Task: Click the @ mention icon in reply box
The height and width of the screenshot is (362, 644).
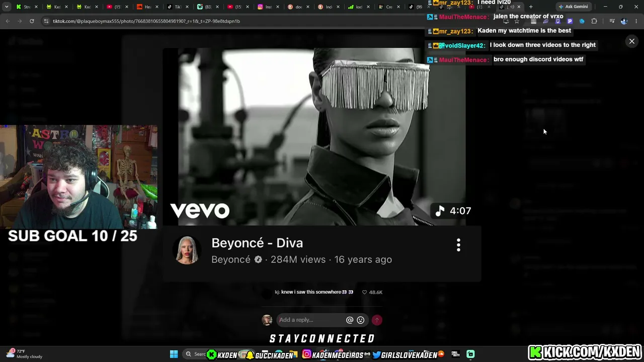Action: [x=350, y=320]
